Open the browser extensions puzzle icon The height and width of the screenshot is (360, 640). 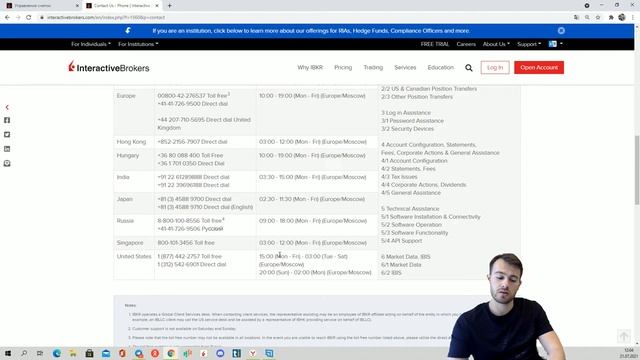[611, 18]
